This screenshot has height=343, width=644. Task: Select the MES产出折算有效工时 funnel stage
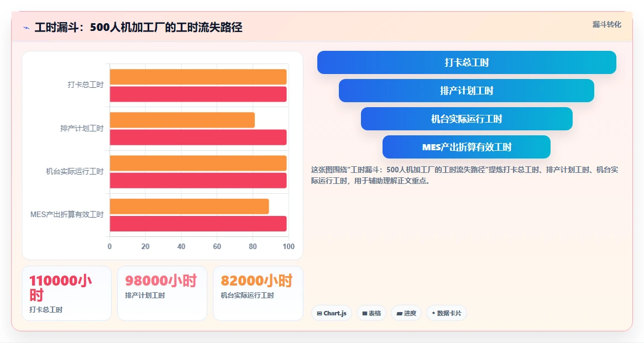tap(467, 147)
